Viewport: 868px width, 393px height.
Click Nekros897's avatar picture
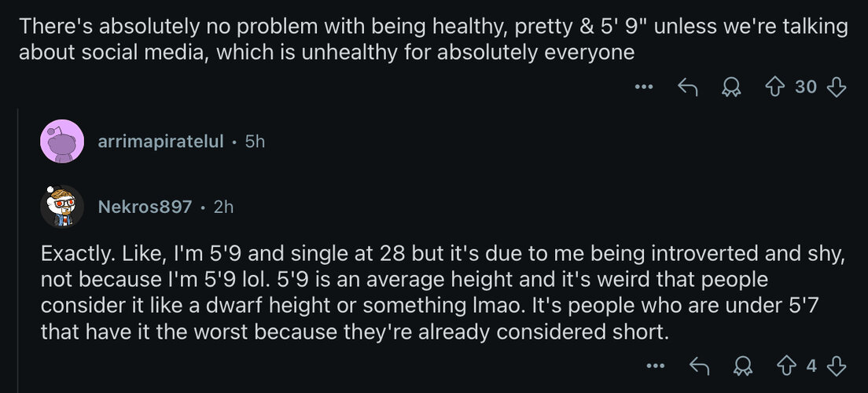pos(62,207)
